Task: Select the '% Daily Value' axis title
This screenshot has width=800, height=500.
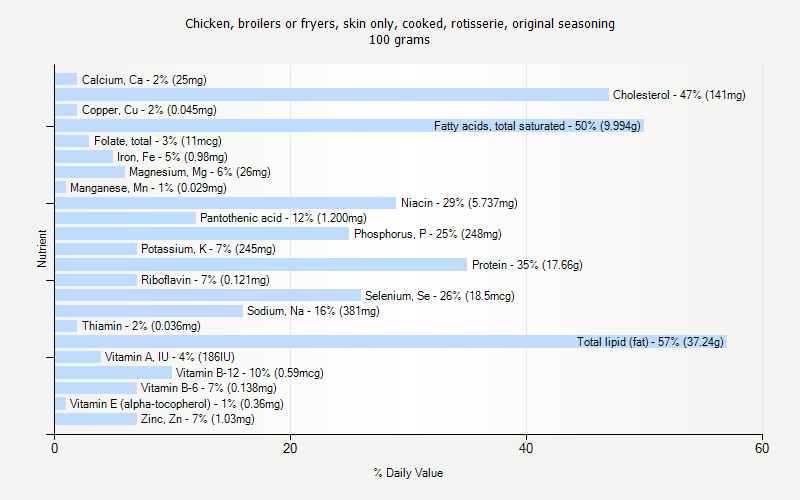Action: click(408, 473)
